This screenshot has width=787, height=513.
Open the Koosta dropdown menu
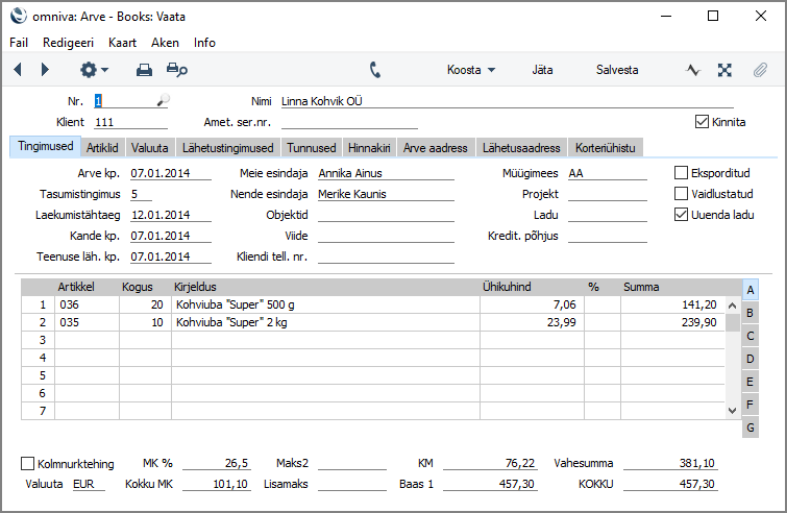[471, 70]
